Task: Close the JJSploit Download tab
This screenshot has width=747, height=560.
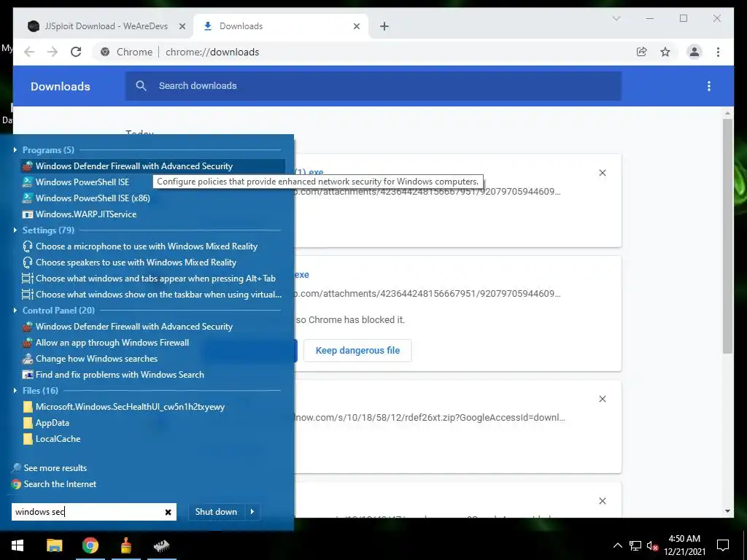Action: point(182,26)
